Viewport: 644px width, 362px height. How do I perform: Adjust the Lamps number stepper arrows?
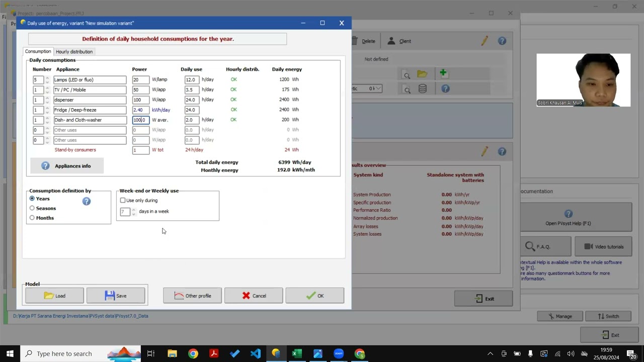[x=47, y=79]
